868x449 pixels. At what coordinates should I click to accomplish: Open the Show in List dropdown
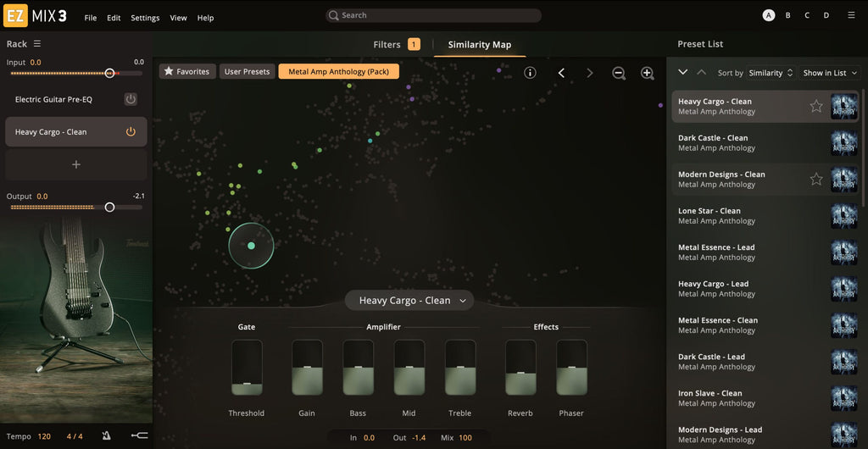(x=829, y=73)
